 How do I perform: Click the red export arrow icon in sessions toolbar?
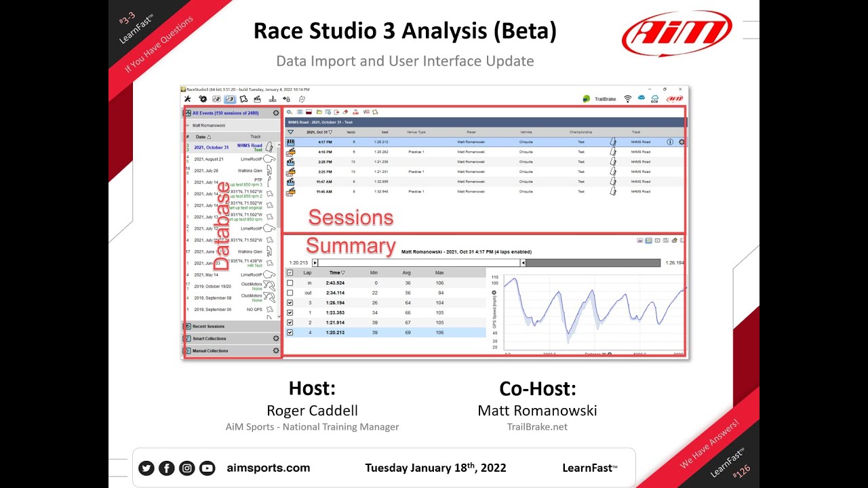(336, 112)
